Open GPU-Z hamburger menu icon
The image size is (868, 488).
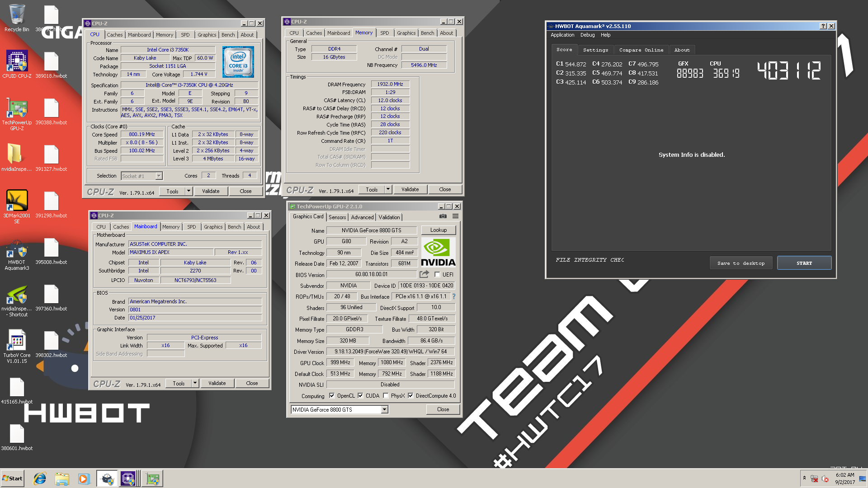tap(455, 216)
